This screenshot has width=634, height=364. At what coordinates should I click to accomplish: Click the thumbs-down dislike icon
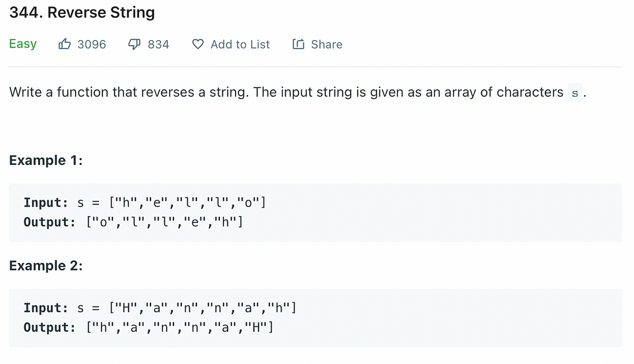134,45
